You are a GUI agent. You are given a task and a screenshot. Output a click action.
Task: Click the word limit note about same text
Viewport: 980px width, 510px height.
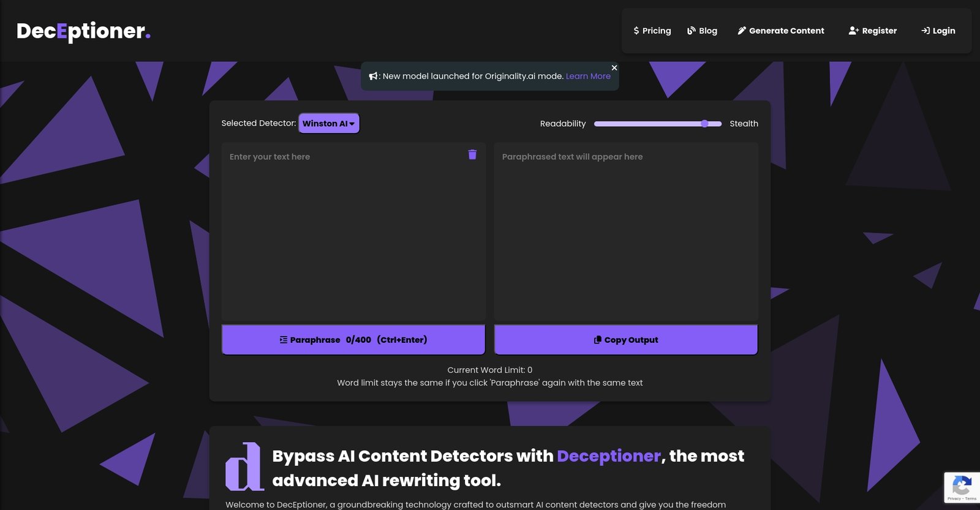[x=490, y=383]
